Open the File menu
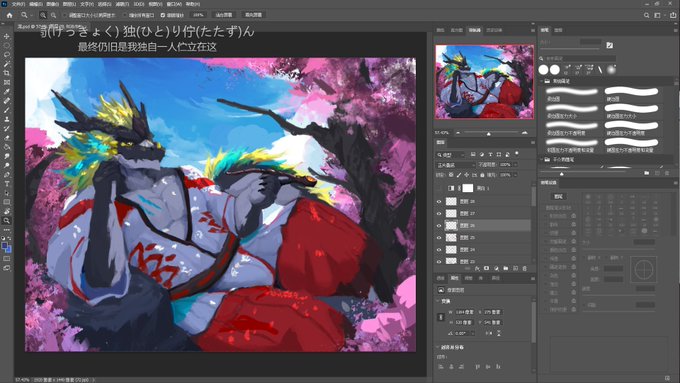Viewport: 680px width, 383px height. (x=18, y=4)
